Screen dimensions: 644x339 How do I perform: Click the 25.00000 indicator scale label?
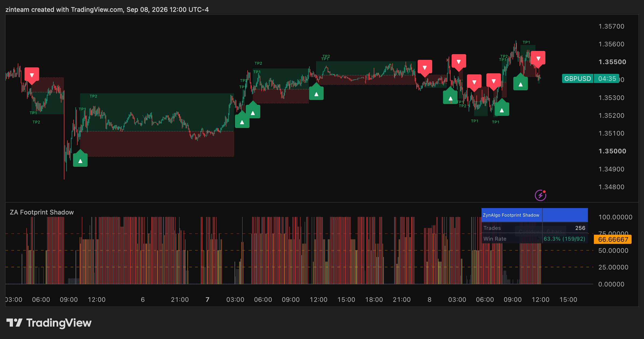613,267
